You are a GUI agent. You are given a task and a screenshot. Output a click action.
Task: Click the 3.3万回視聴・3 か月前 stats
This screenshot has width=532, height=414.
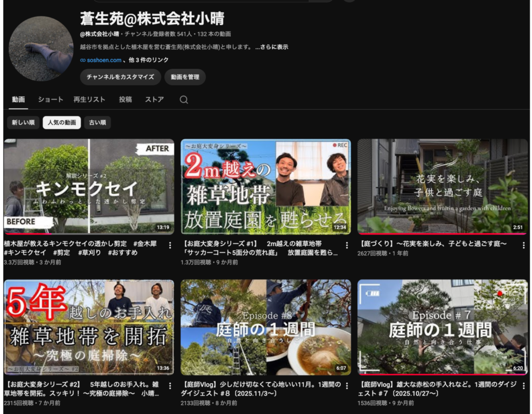coord(32,262)
